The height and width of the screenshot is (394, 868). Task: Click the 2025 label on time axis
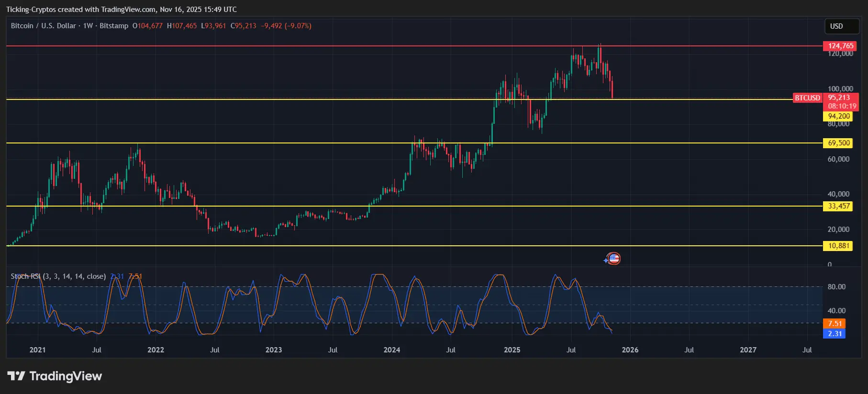pyautogui.click(x=512, y=350)
